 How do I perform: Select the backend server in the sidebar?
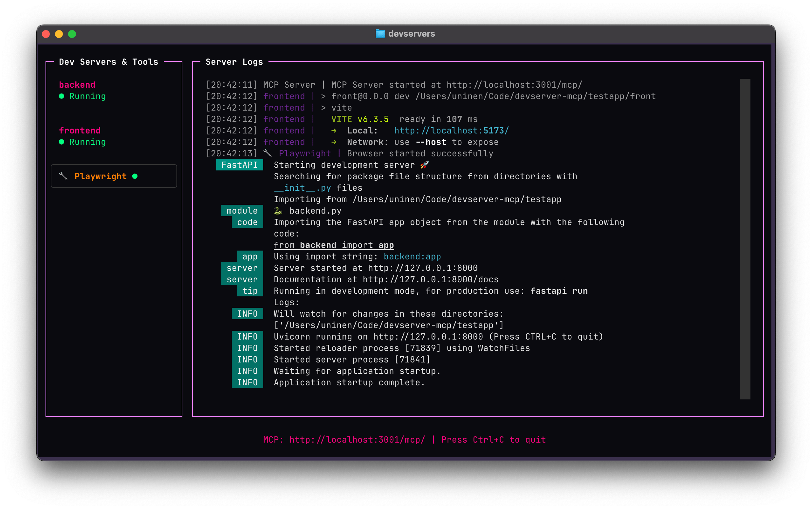coord(77,84)
